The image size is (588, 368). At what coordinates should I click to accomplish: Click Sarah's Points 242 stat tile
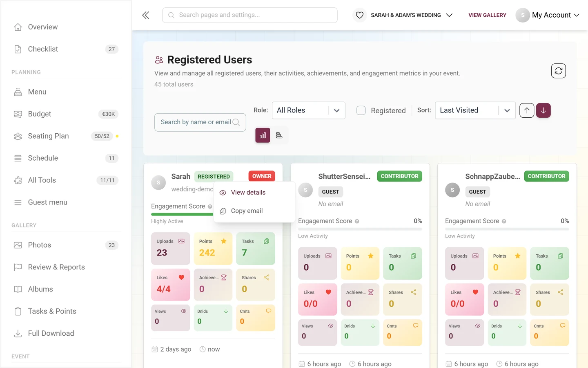(213, 249)
